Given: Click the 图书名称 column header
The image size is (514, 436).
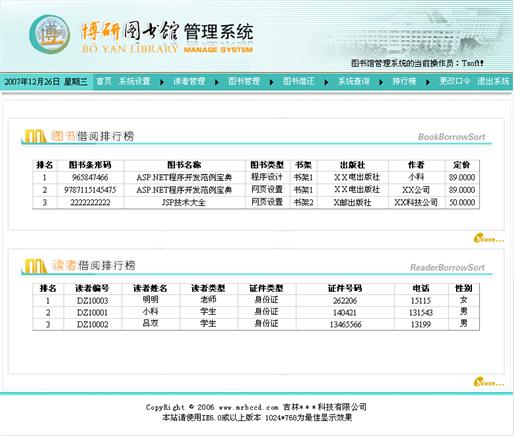Looking at the screenshot, I should coord(184,165).
